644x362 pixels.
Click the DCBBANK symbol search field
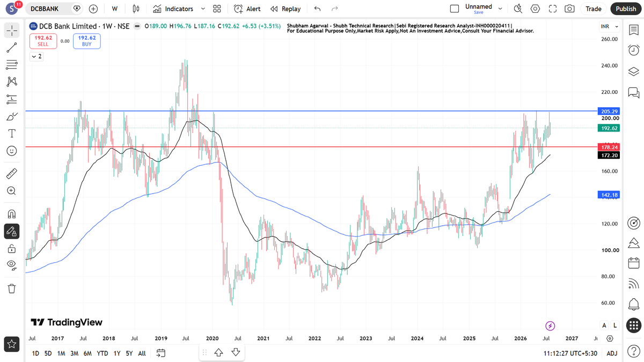point(47,9)
